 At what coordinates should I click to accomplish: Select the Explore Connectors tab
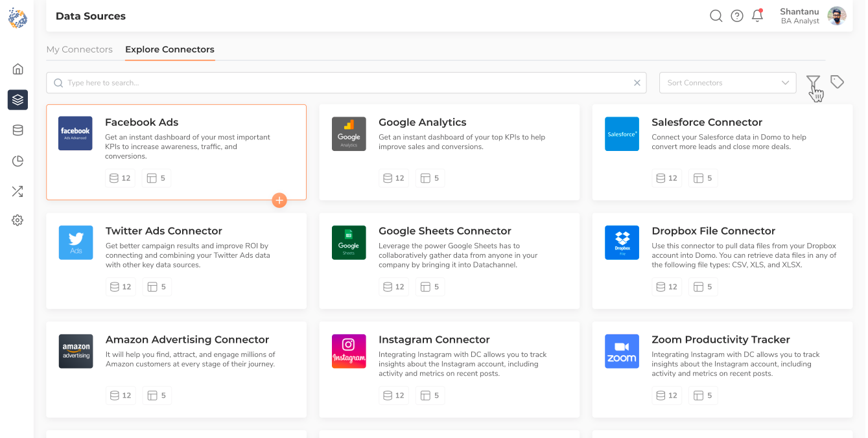(x=170, y=49)
